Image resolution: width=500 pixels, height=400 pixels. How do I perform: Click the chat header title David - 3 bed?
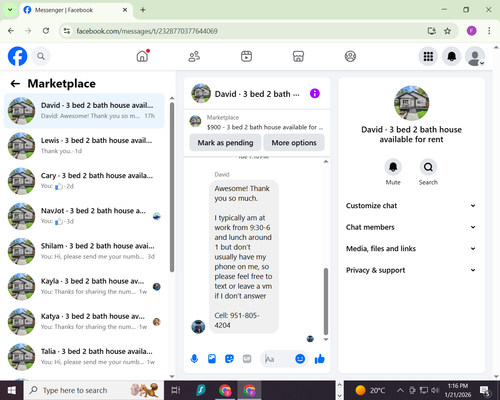(x=257, y=94)
